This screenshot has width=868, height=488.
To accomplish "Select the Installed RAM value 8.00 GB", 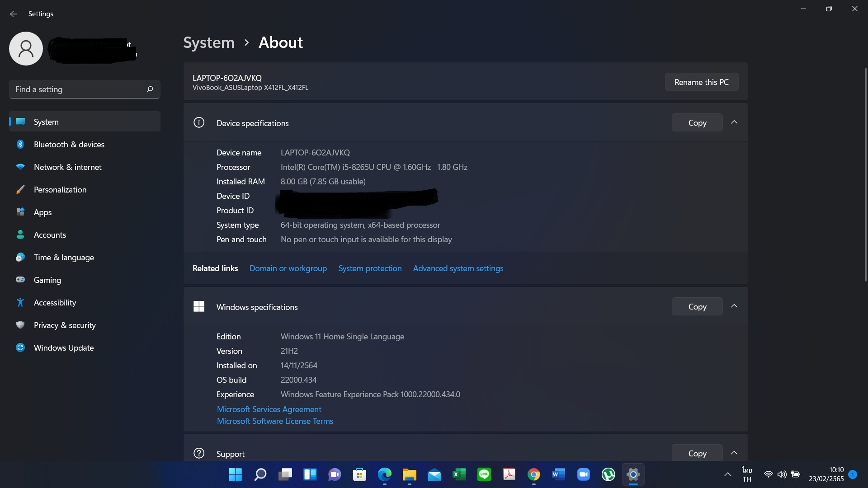I will click(x=323, y=182).
